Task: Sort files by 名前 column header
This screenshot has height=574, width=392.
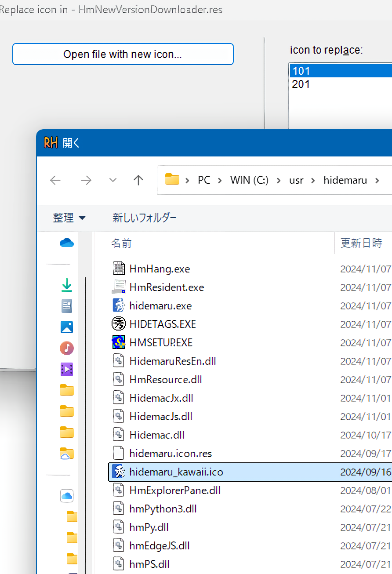Action: [x=121, y=243]
